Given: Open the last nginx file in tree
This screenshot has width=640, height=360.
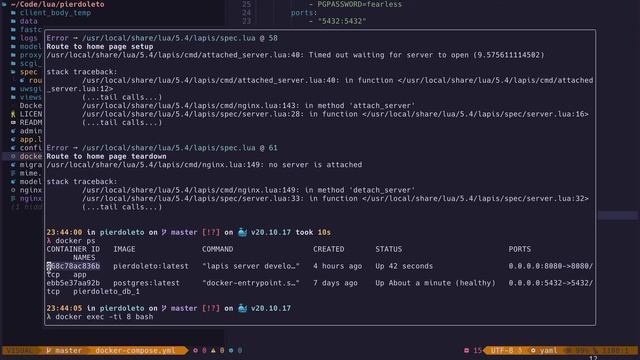Looking at the screenshot, I should pyautogui.click(x=31, y=199).
